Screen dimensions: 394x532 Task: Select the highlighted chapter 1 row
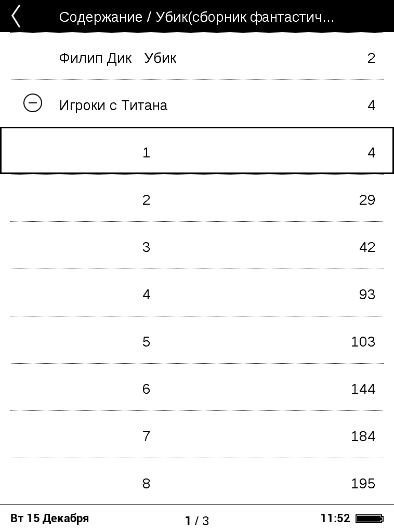[197, 151]
